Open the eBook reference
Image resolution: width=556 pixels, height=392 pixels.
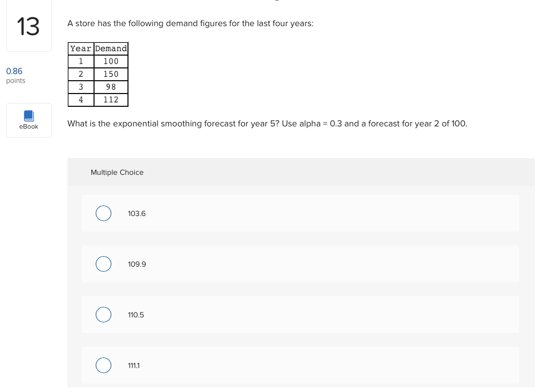point(28,120)
